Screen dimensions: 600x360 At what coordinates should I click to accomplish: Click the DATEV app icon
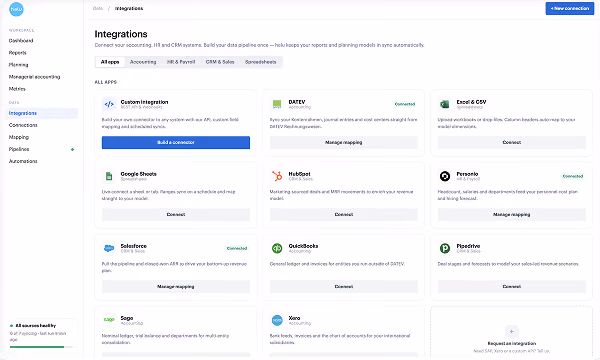[277, 104]
